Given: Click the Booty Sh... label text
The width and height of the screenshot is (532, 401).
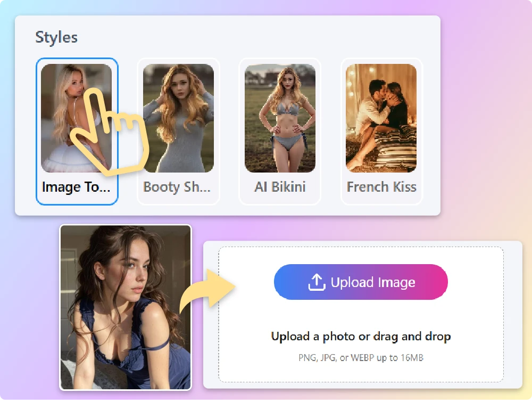Looking at the screenshot, I should pyautogui.click(x=178, y=187).
